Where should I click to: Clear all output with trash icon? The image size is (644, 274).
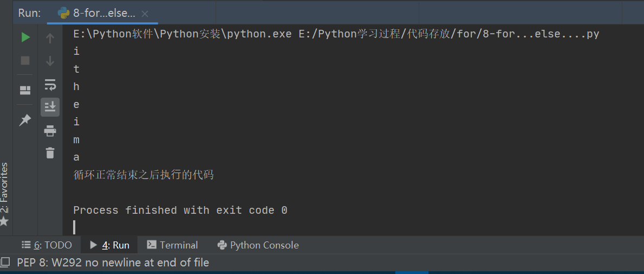pyautogui.click(x=50, y=153)
